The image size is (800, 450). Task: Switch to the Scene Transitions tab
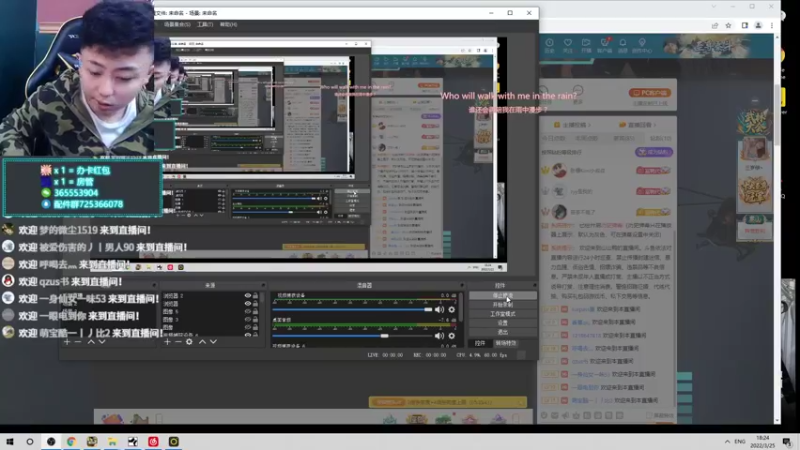click(x=506, y=343)
